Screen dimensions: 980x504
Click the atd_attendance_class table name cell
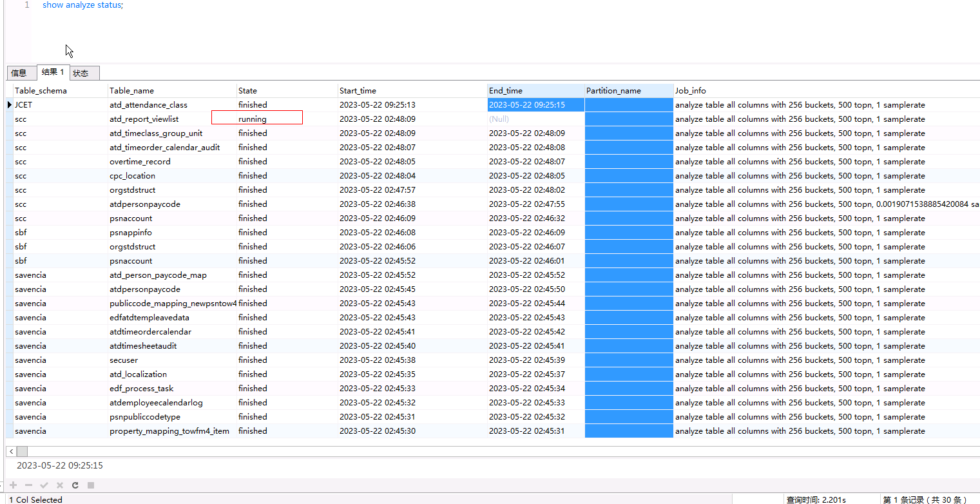(148, 105)
